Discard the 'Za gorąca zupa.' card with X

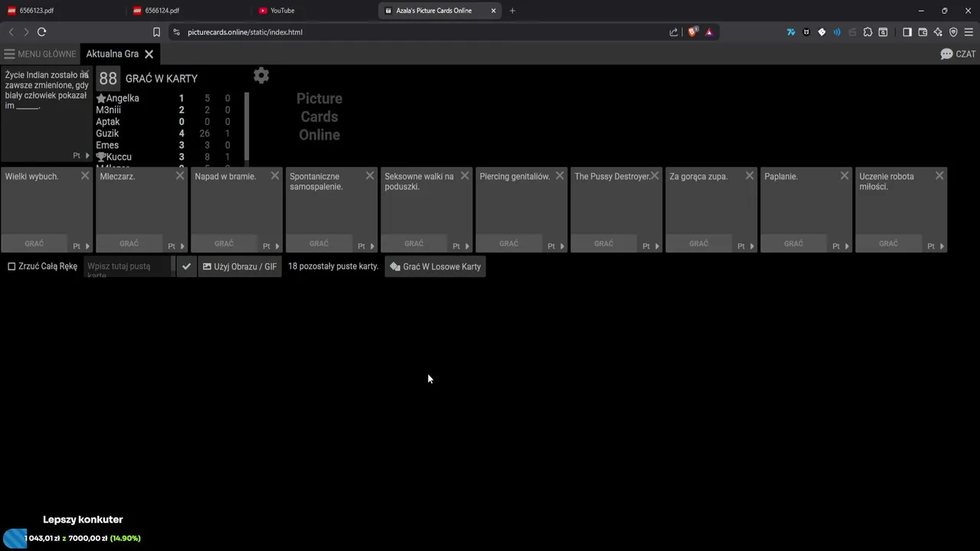750,176
